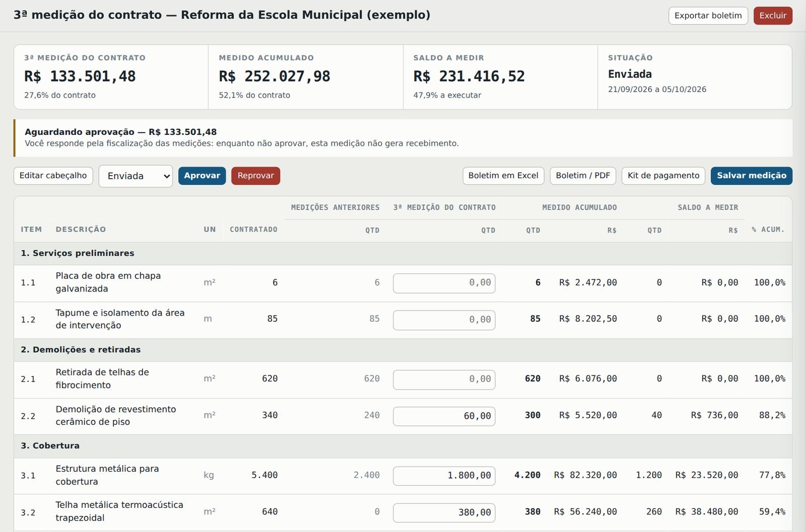806x532 pixels.
Task: Click the 88,2% accumulated percentage
Action: click(x=772, y=415)
